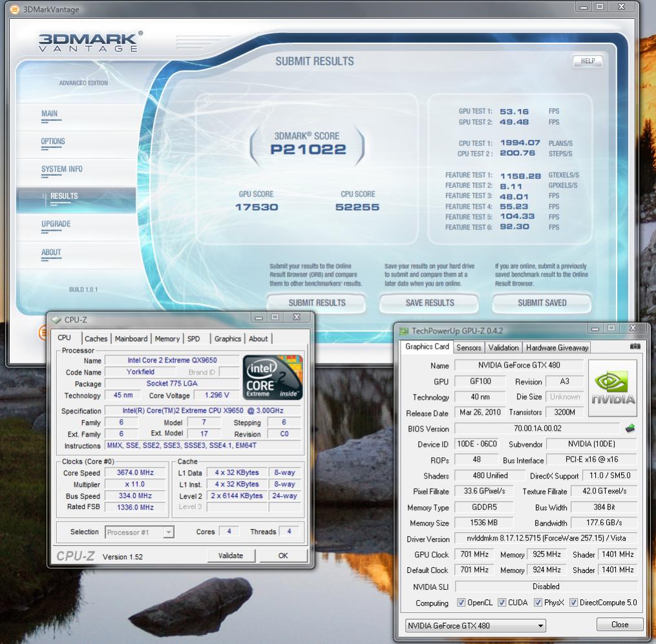Click the Bandwidth value 177.6 GB/s

[x=604, y=523]
